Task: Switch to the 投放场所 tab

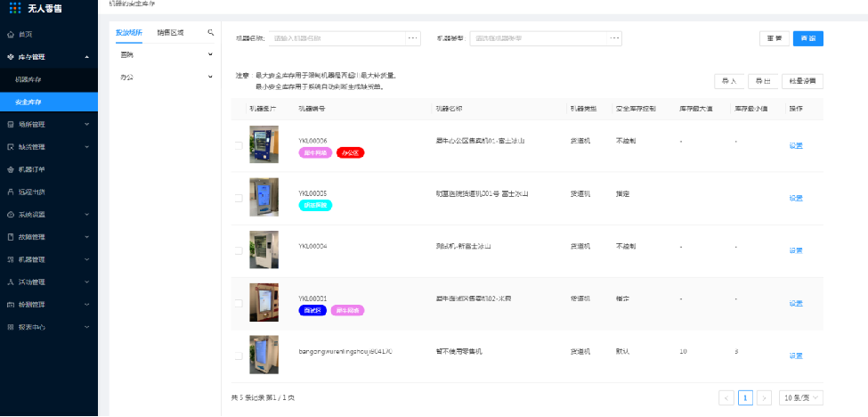Action: (x=129, y=33)
